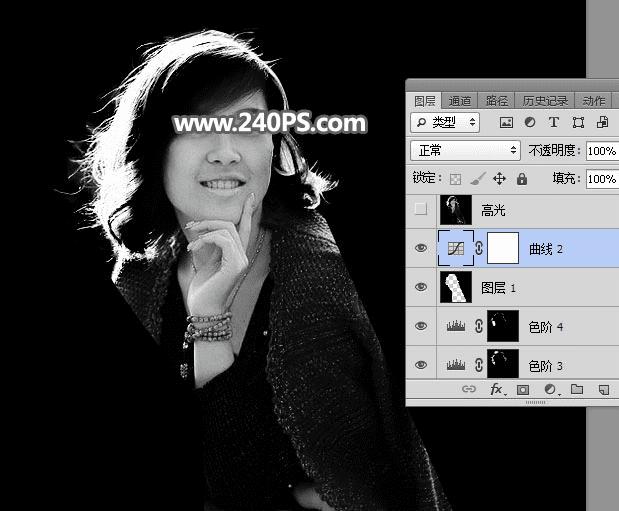The height and width of the screenshot is (511, 619).
Task: Select the 色阶 3 layer mask thumbnail
Action: [x=503, y=364]
